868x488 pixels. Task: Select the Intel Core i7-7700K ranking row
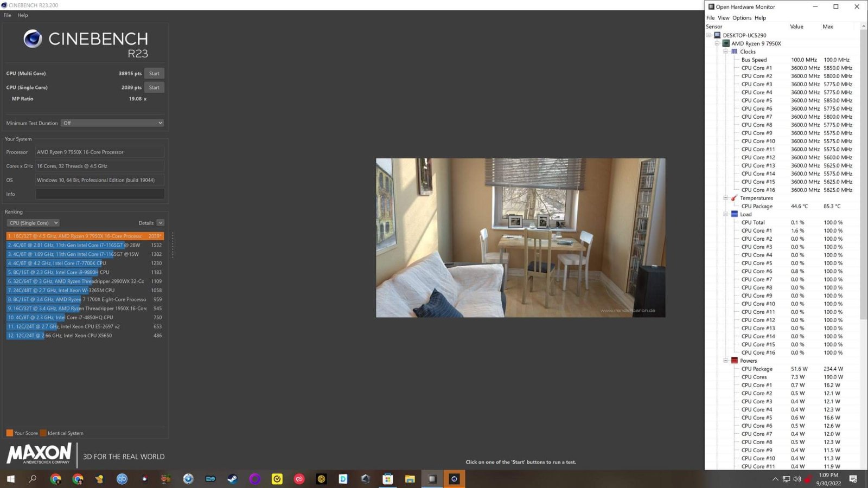[x=85, y=263]
